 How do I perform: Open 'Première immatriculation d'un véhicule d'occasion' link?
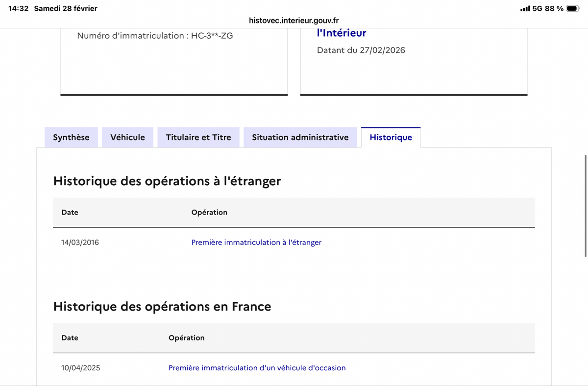(x=257, y=367)
